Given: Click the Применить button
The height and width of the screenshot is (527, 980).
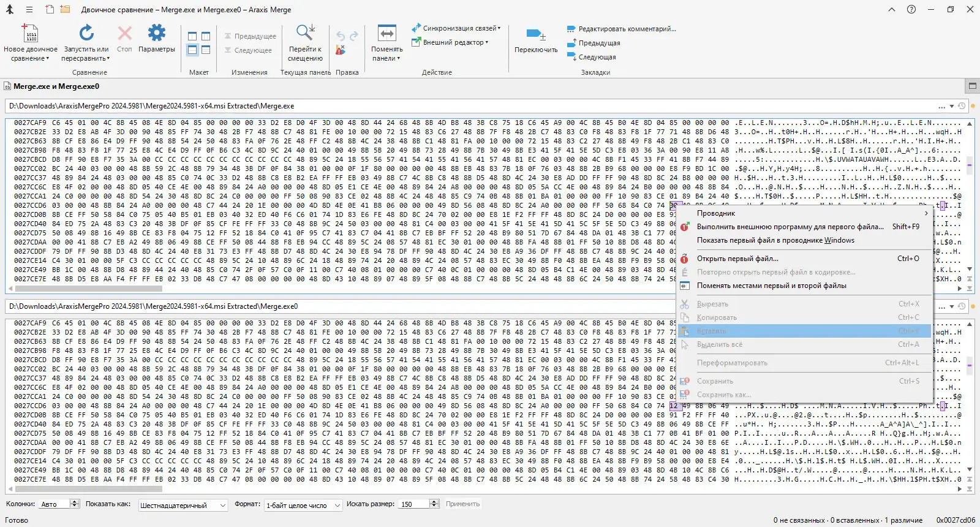Looking at the screenshot, I should (x=462, y=504).
